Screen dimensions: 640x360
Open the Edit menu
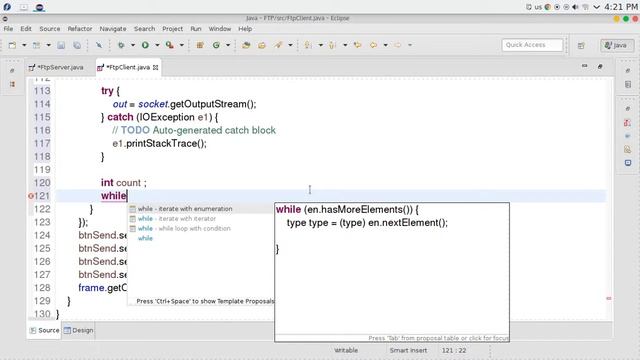coord(26,29)
